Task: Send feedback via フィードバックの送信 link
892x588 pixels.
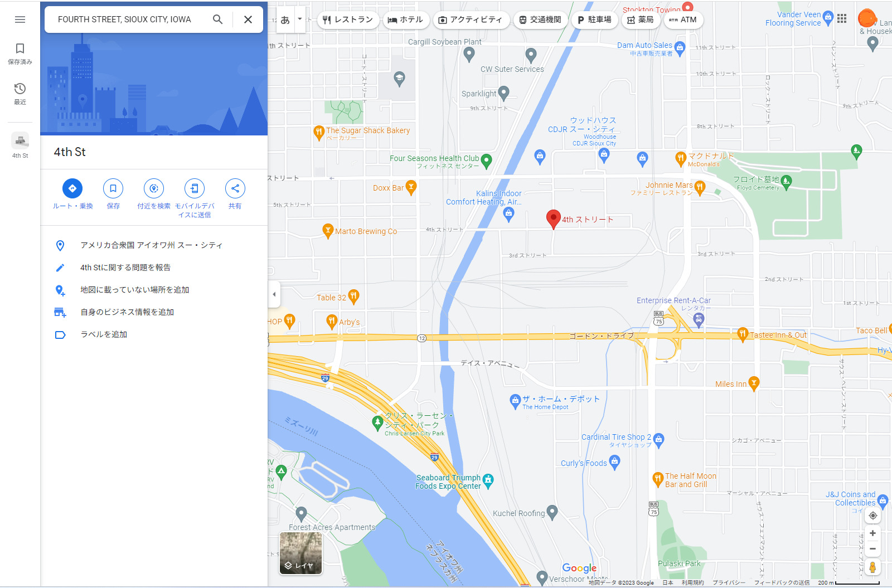Action: 782,582
